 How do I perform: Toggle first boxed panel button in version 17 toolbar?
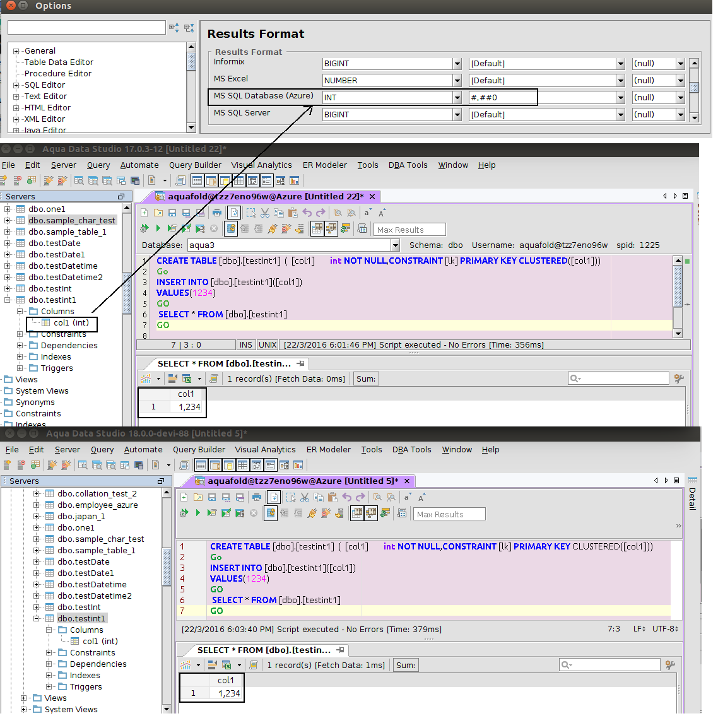pos(197,180)
